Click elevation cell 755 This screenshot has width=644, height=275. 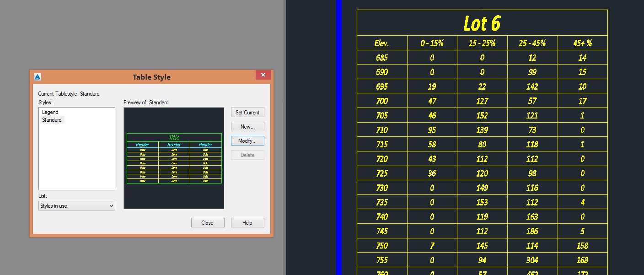tap(382, 260)
